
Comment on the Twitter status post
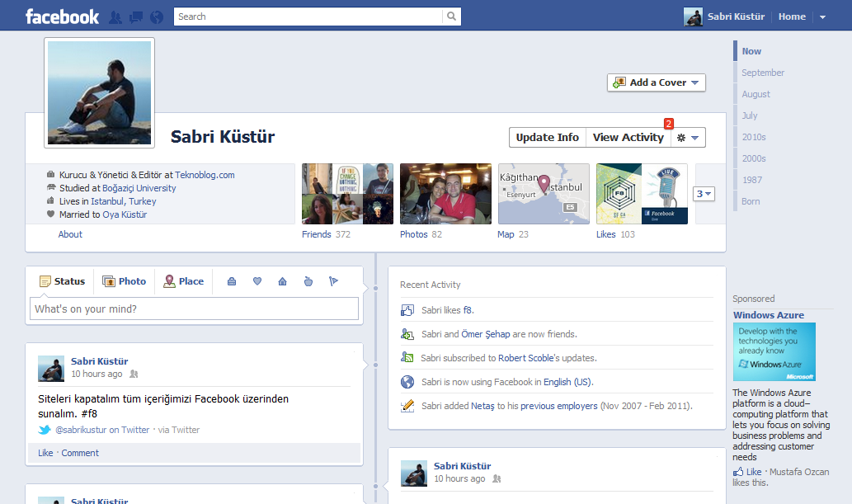[x=80, y=453]
